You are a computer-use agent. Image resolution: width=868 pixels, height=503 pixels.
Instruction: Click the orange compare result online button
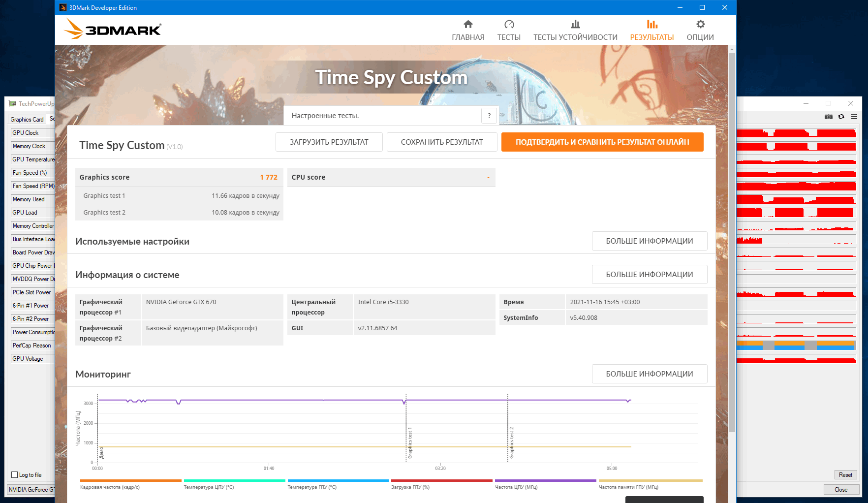(602, 142)
